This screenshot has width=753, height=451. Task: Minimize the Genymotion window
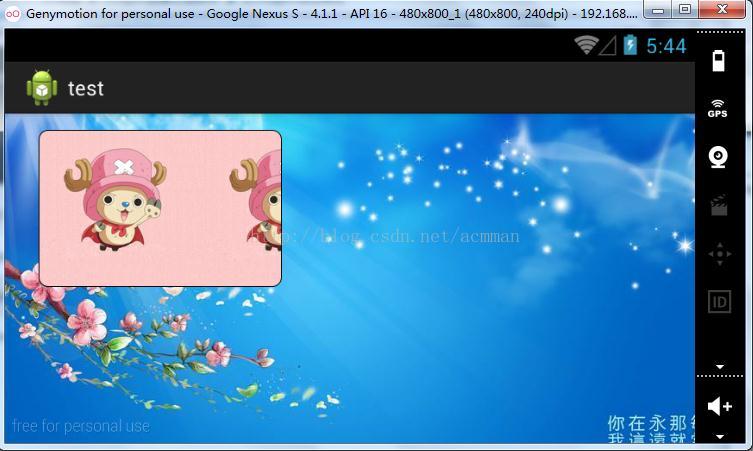[658, 10]
